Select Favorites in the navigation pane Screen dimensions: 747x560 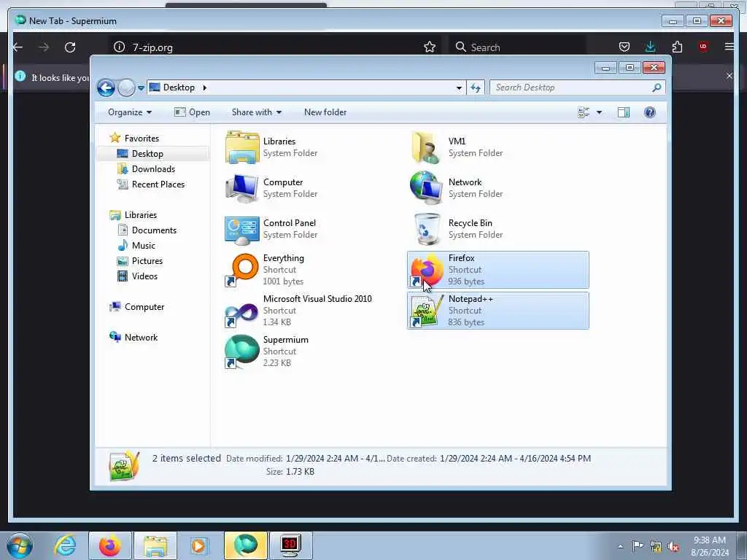[x=142, y=138]
